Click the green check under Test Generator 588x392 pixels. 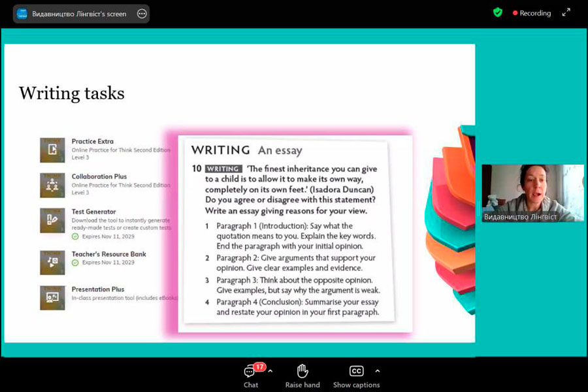point(75,237)
